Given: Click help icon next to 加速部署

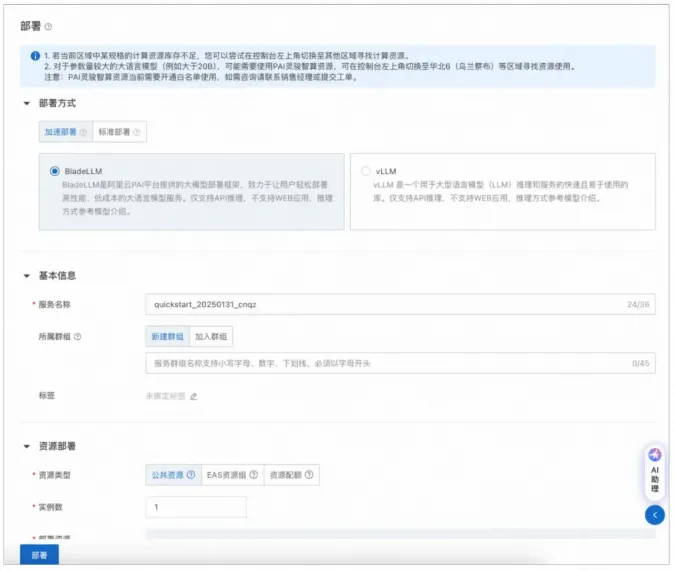Looking at the screenshot, I should 83,132.
